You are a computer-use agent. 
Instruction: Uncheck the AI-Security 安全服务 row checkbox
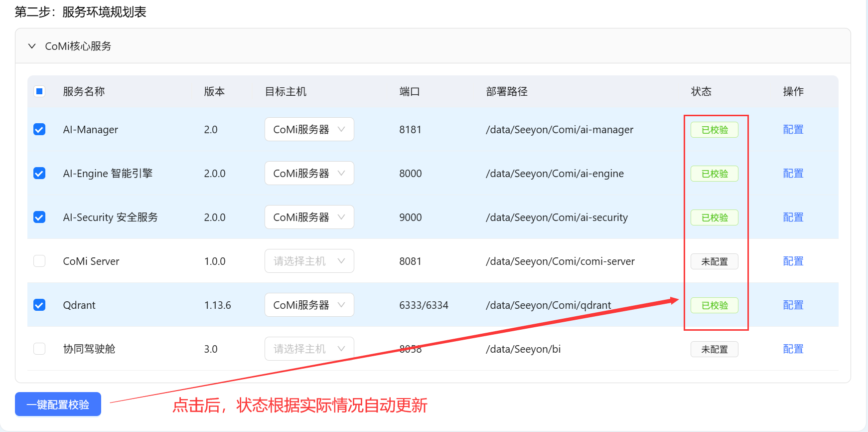[x=39, y=217]
